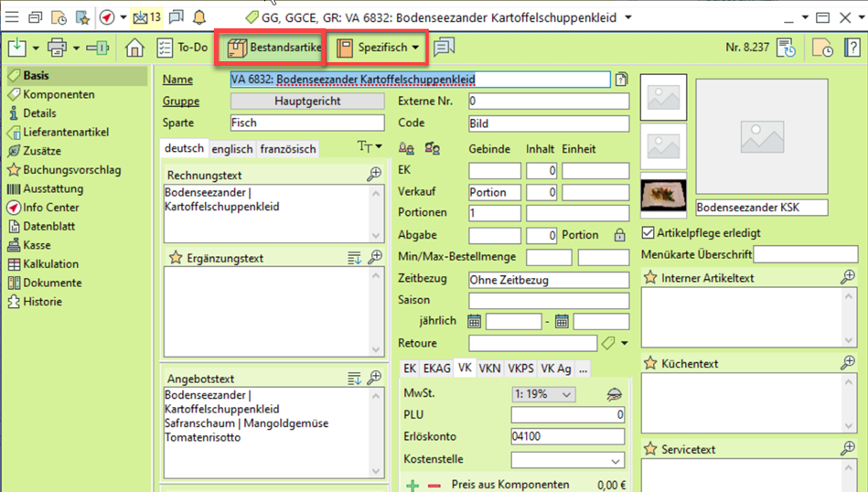Toggle the star on Küchentext
Image resolution: width=868 pixels, height=492 pixels.
(x=650, y=363)
